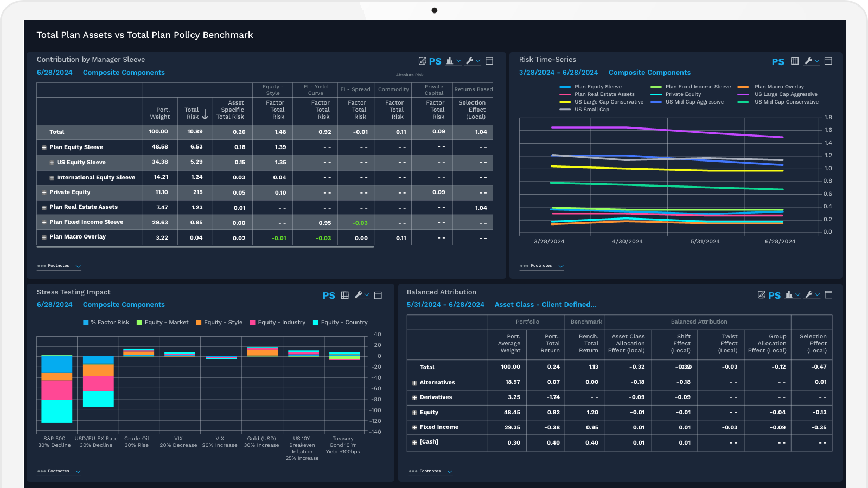Select the table grid icon in Risk Time-Series
This screenshot has height=488, width=868.
(795, 61)
